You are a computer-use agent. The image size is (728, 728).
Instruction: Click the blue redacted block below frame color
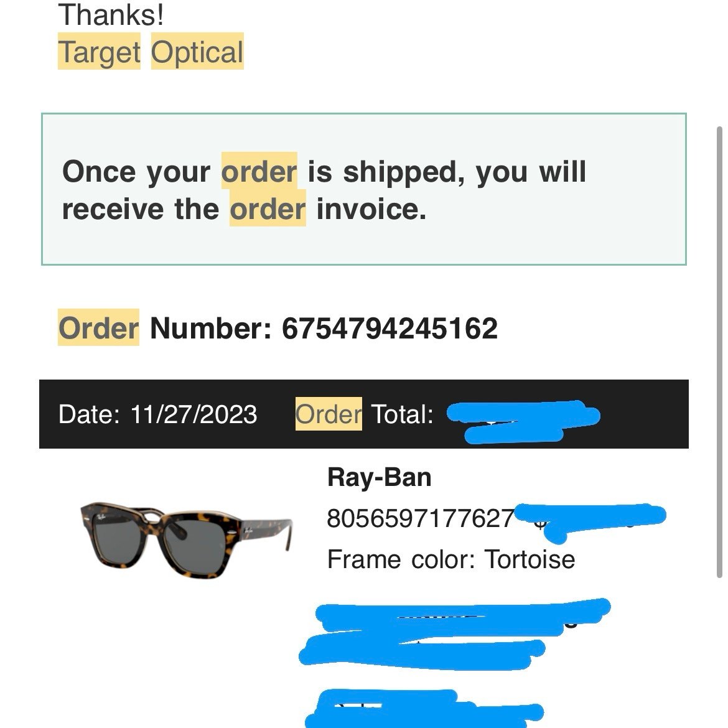tap(454, 634)
